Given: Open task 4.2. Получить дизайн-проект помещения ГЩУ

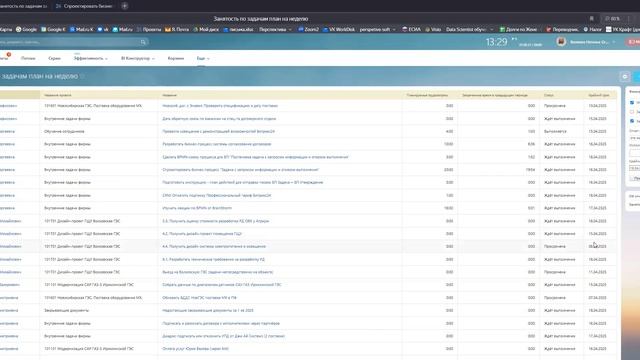Looking at the screenshot, I should point(202,234).
